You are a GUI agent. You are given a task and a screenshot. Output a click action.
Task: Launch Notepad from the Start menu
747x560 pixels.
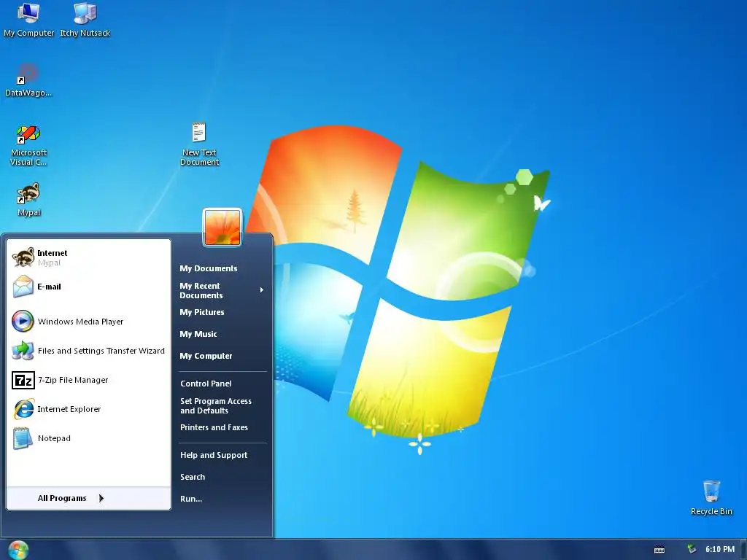pos(88,438)
